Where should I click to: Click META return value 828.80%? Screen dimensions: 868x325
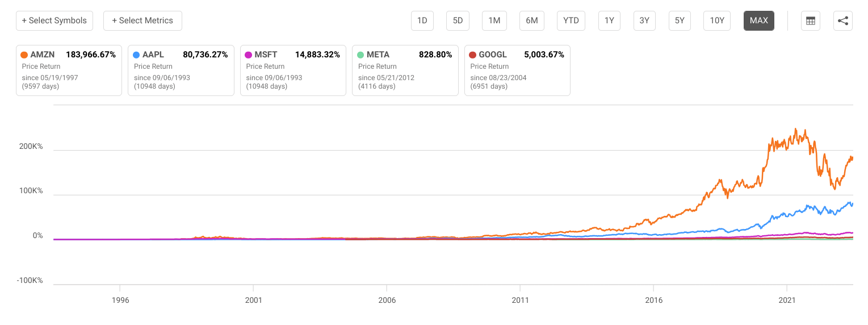coord(437,55)
